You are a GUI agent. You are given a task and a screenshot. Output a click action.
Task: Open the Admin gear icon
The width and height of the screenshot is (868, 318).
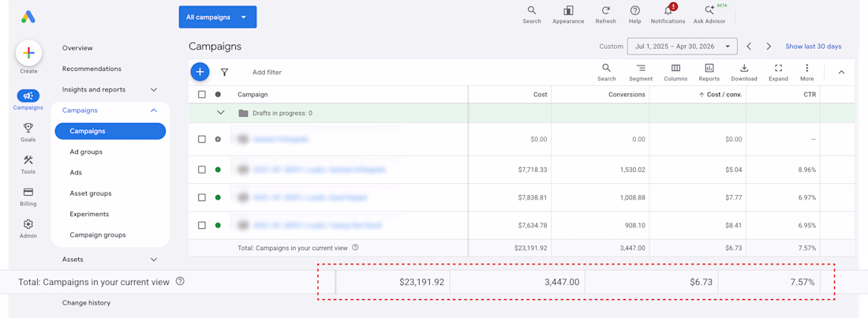28,224
